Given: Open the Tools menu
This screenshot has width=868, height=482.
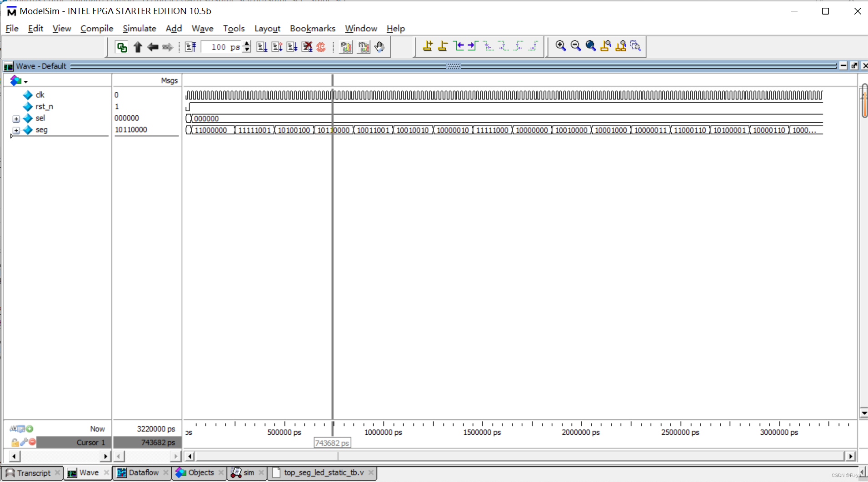Looking at the screenshot, I should [234, 28].
